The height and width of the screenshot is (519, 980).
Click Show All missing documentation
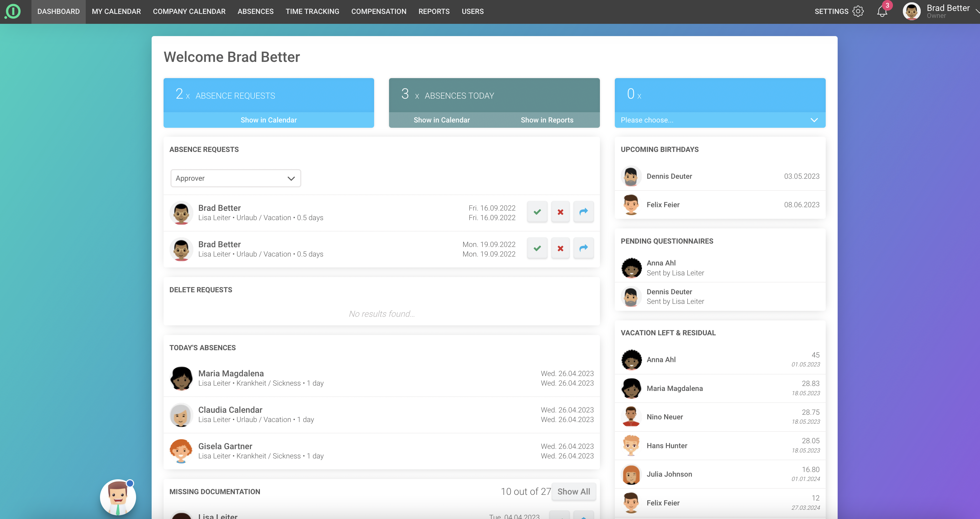pos(573,492)
